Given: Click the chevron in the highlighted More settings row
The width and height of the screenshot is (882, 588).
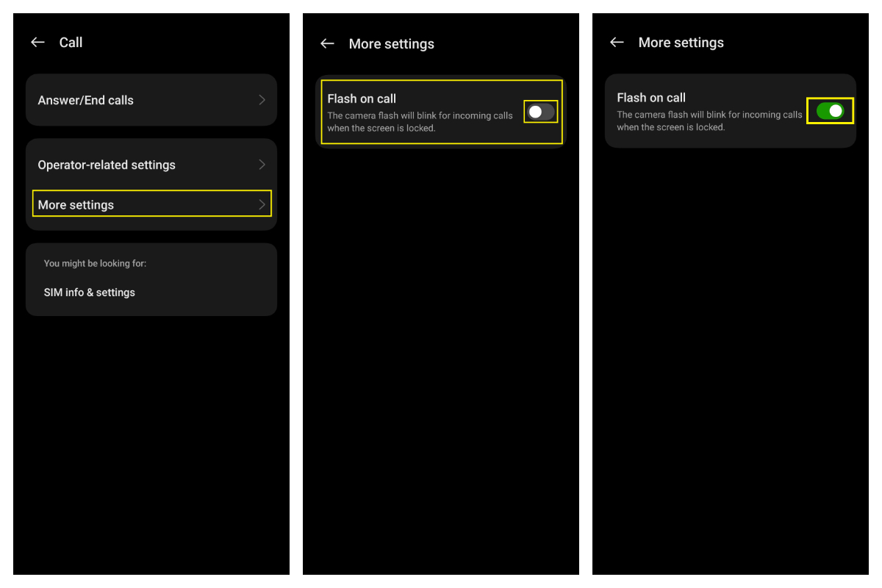Looking at the screenshot, I should pyautogui.click(x=262, y=204).
